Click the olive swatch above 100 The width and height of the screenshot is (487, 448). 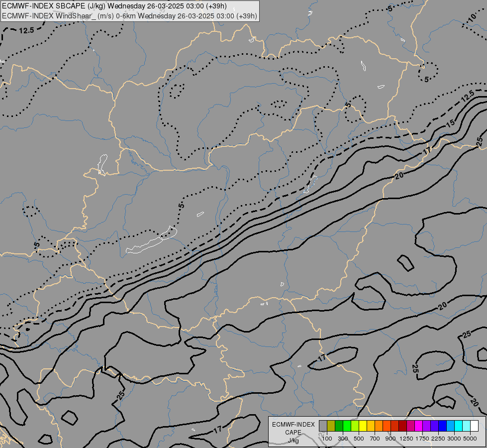pos(331,426)
